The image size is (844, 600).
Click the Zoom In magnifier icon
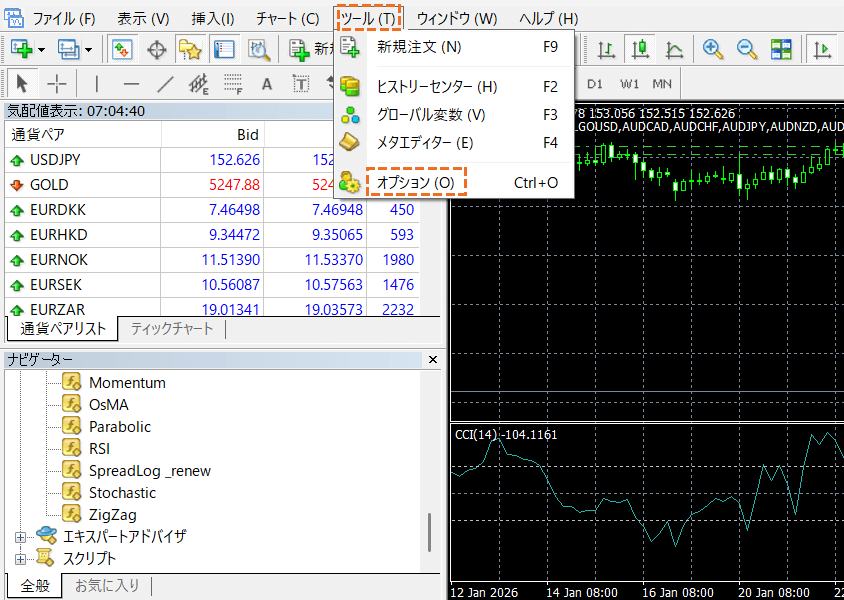coord(713,49)
